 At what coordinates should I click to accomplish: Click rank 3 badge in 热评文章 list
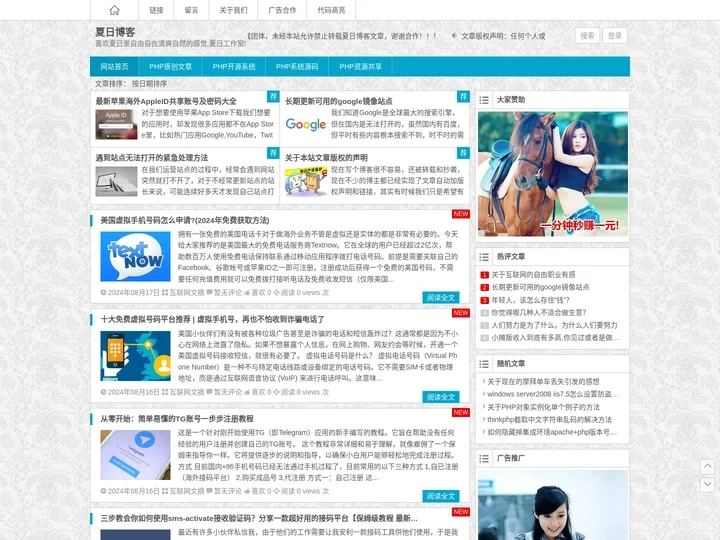(x=484, y=300)
